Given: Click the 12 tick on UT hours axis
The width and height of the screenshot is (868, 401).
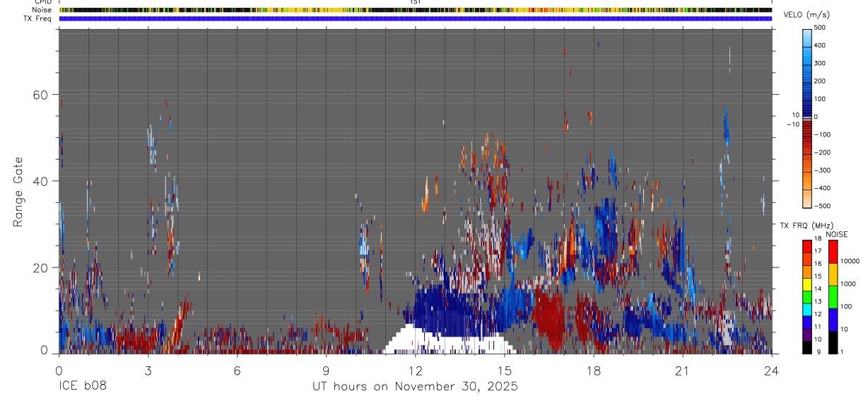Looking at the screenshot, I should click(415, 370).
